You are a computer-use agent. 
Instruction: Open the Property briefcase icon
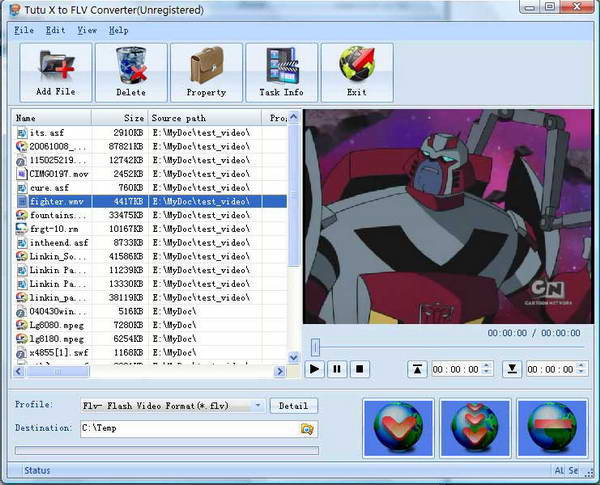[207, 72]
